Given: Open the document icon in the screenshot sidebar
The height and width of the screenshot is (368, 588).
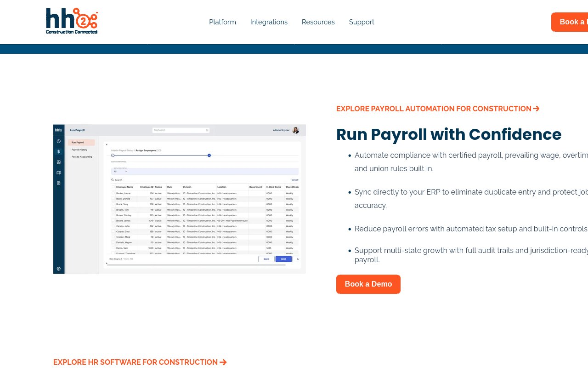Looking at the screenshot, I should pos(59,183).
